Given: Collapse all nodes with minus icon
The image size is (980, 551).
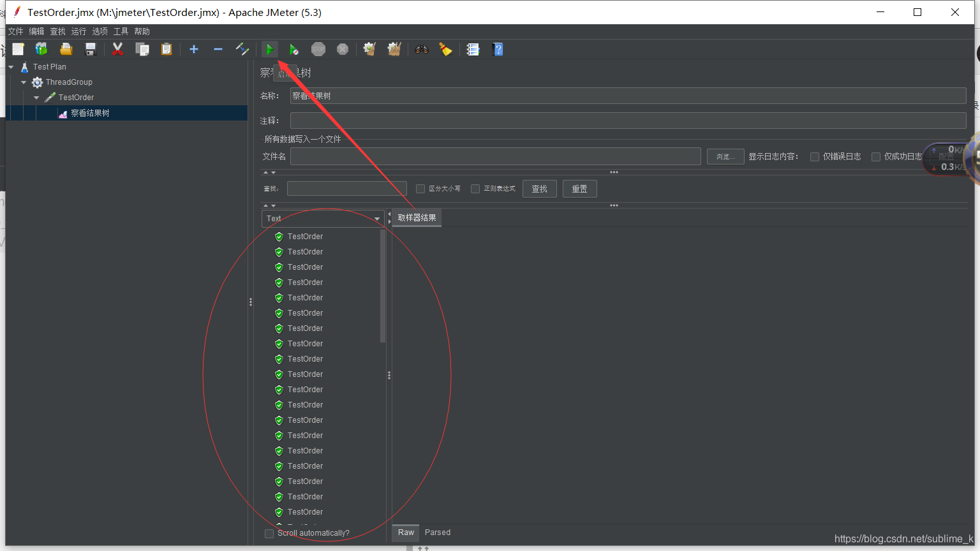Looking at the screenshot, I should point(218,49).
